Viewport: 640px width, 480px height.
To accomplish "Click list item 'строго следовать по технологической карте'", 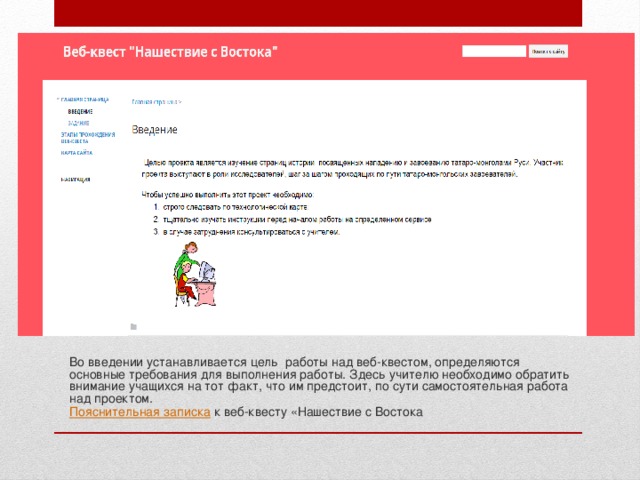I will 235,207.
